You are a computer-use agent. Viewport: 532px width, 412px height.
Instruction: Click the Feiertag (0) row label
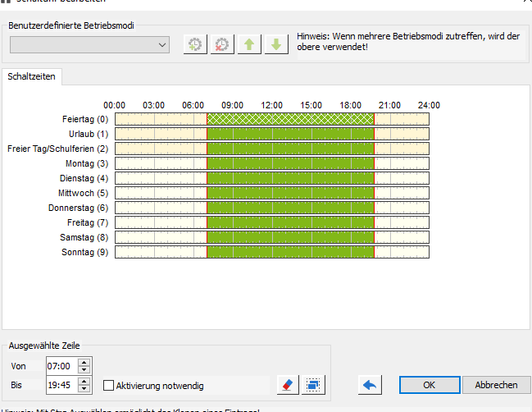pos(85,120)
